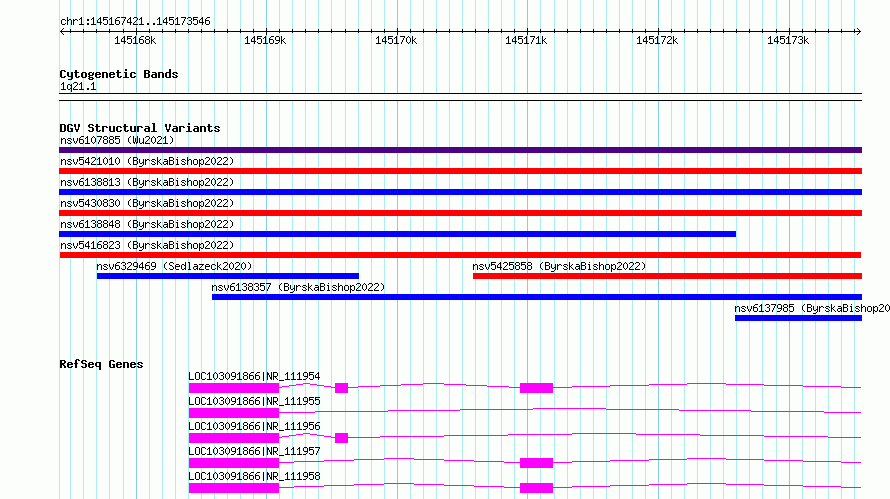
Task: Select the first large exon of NR_111958
Action: [234, 488]
